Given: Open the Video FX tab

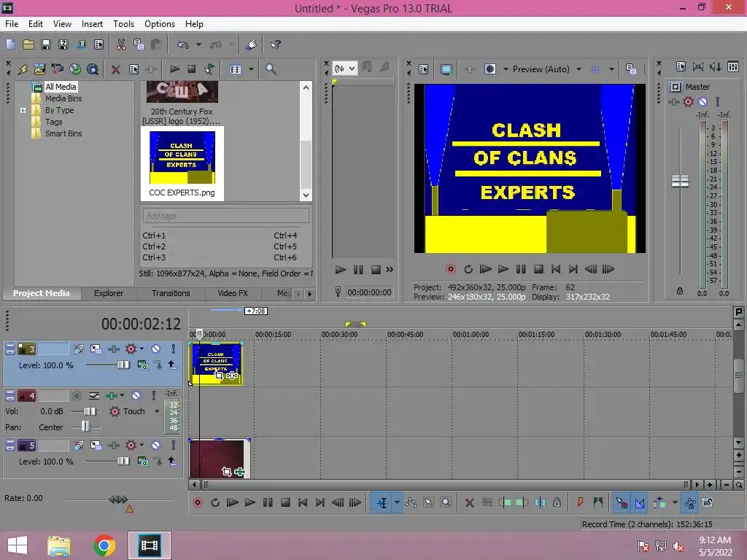Looking at the screenshot, I should [233, 293].
